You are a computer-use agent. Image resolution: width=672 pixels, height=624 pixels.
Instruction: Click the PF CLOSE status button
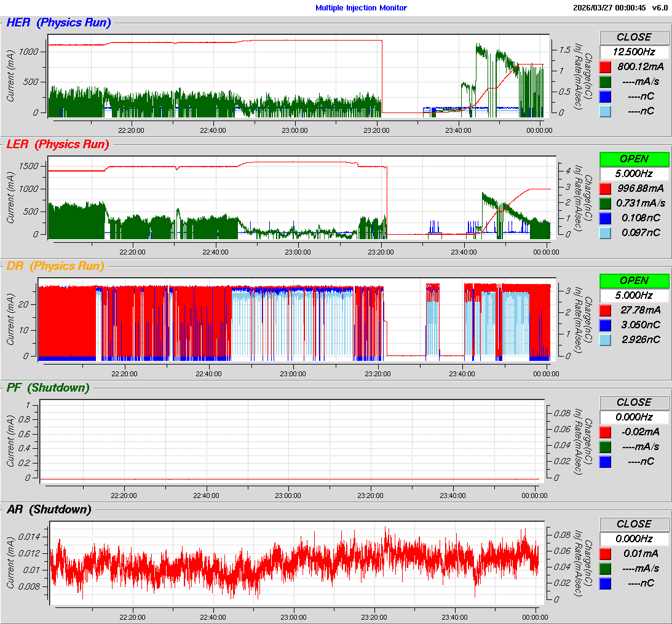pos(634,402)
